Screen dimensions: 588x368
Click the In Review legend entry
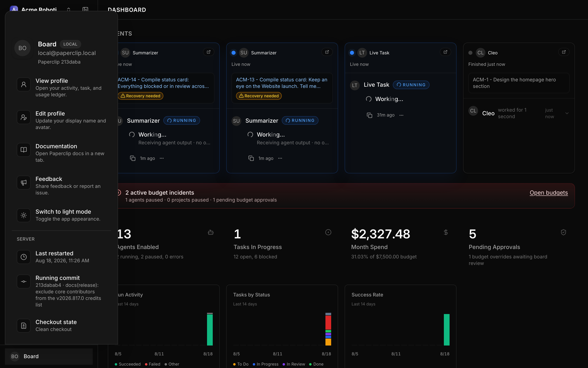point(294,364)
